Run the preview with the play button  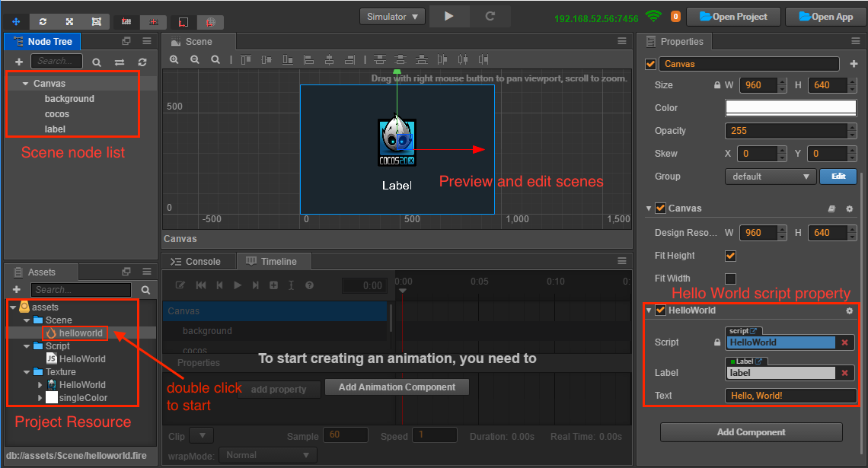tap(449, 16)
